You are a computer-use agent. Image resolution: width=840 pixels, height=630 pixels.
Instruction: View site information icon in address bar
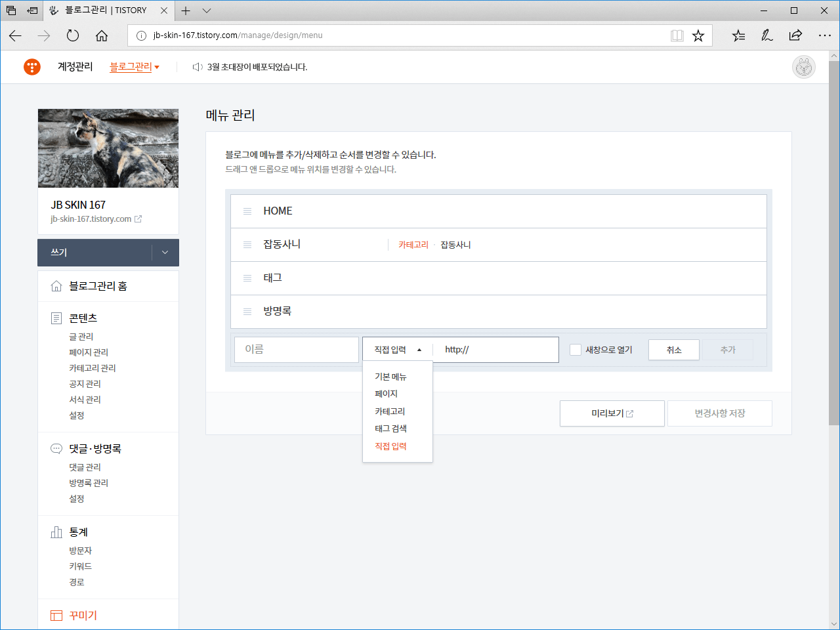click(x=141, y=35)
